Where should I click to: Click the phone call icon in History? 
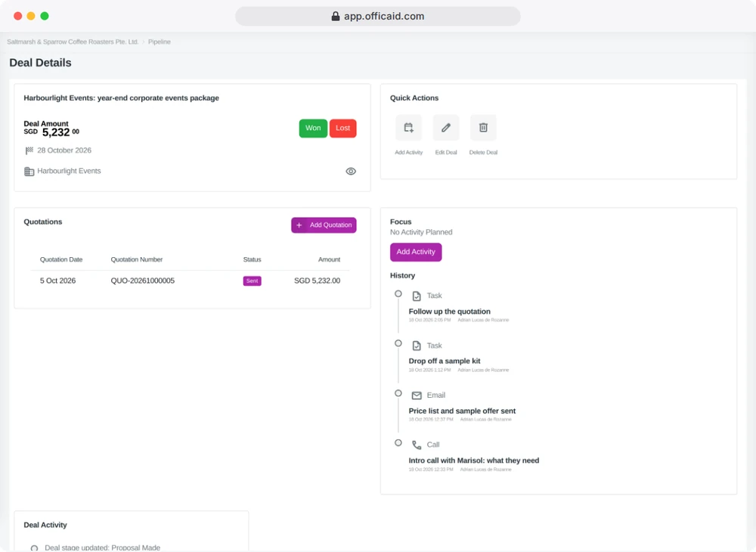click(x=417, y=445)
